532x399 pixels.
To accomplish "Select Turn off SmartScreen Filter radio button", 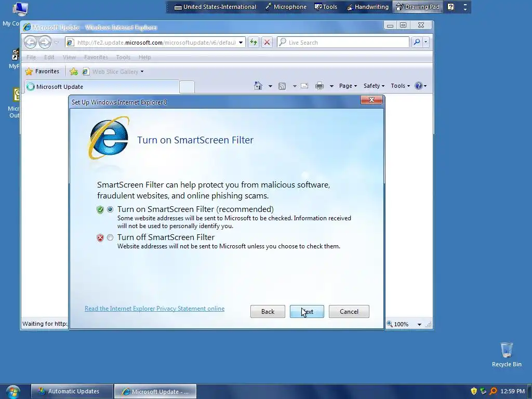I will pyautogui.click(x=110, y=237).
